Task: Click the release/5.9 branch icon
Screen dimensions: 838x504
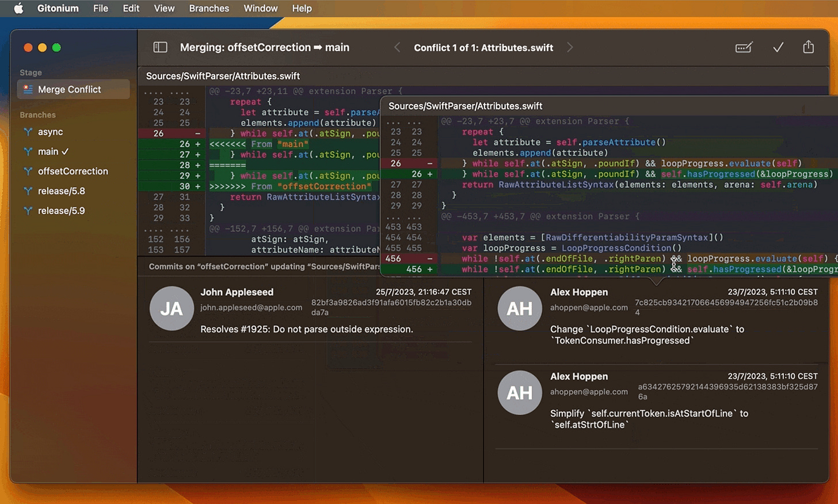Action: pos(28,211)
